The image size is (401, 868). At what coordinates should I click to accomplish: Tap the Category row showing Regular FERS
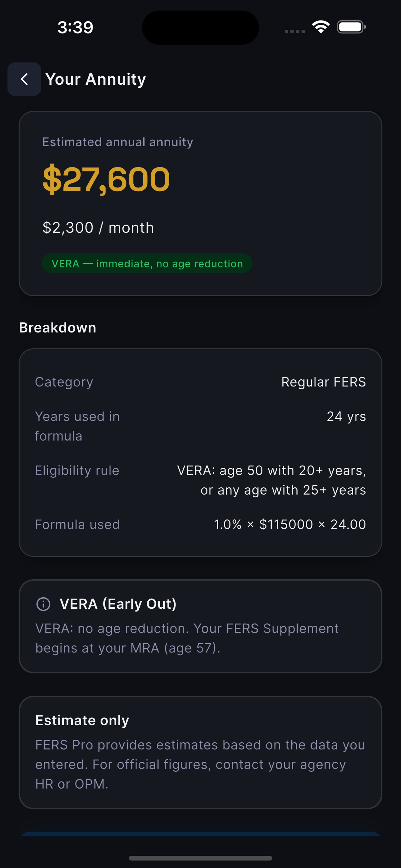pos(200,382)
